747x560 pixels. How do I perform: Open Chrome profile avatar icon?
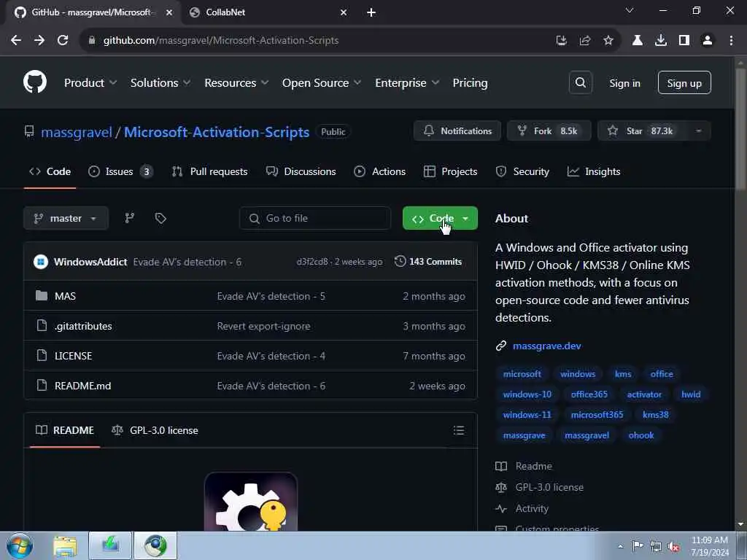coord(708,41)
